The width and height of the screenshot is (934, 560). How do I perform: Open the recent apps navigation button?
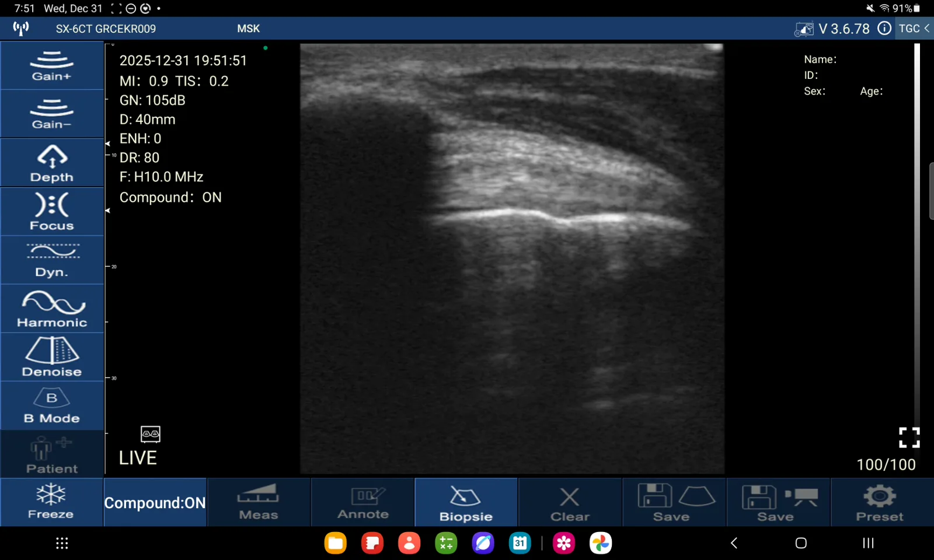868,543
